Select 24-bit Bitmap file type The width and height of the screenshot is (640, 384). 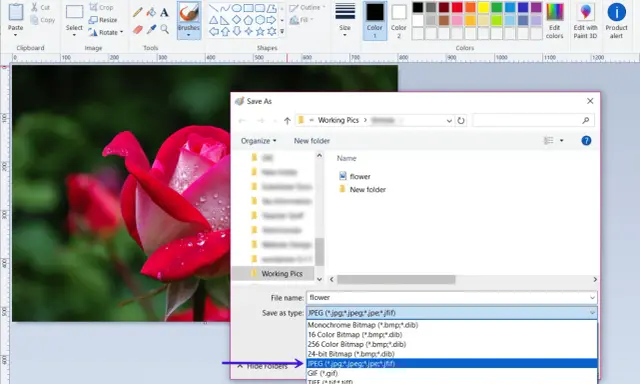452,354
